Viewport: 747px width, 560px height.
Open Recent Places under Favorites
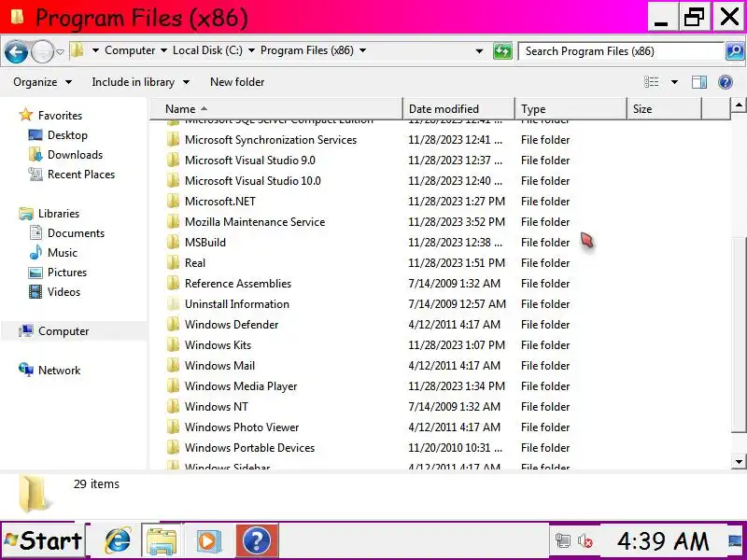[81, 175]
